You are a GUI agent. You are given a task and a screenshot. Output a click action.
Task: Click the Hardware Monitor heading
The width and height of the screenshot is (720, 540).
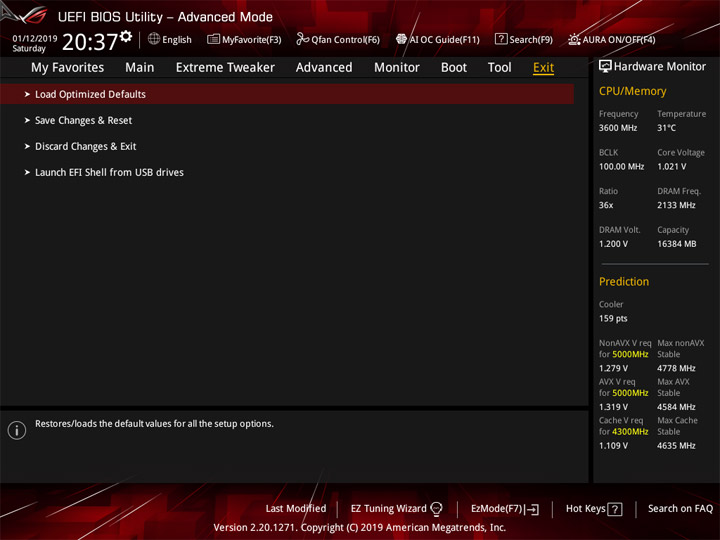click(659, 67)
